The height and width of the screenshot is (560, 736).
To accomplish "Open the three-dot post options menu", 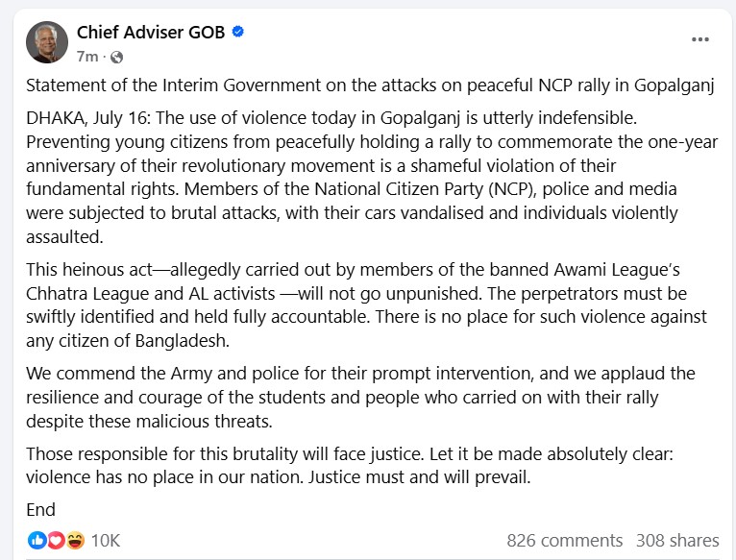I will pos(699,39).
